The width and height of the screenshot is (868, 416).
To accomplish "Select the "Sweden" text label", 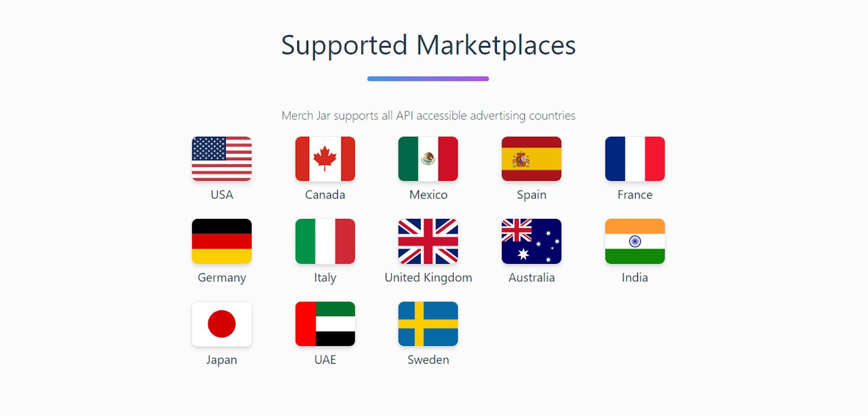I will 428,360.
